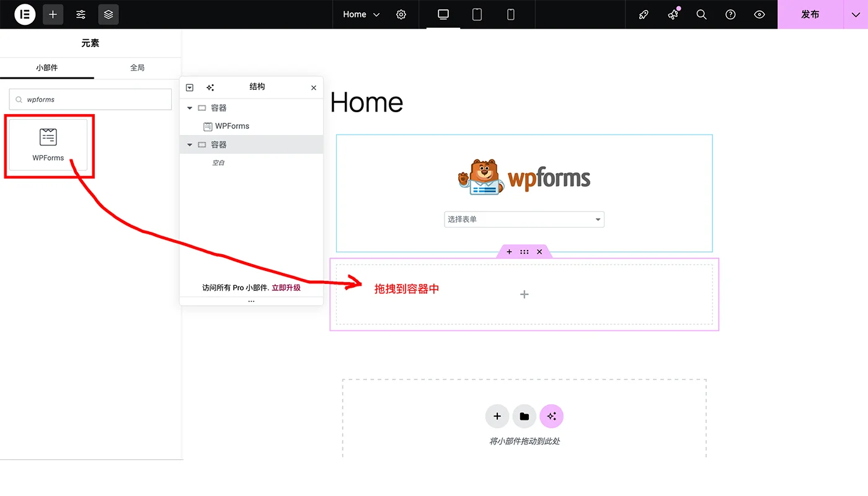This screenshot has width=868, height=496.
Task: Open the 选择表单 form dropdown
Action: [524, 219]
